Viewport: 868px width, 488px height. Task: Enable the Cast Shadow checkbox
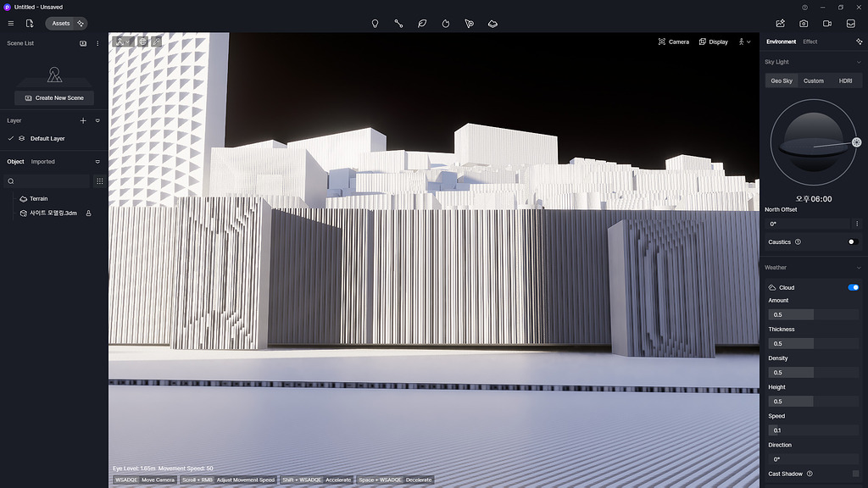pyautogui.click(x=856, y=474)
